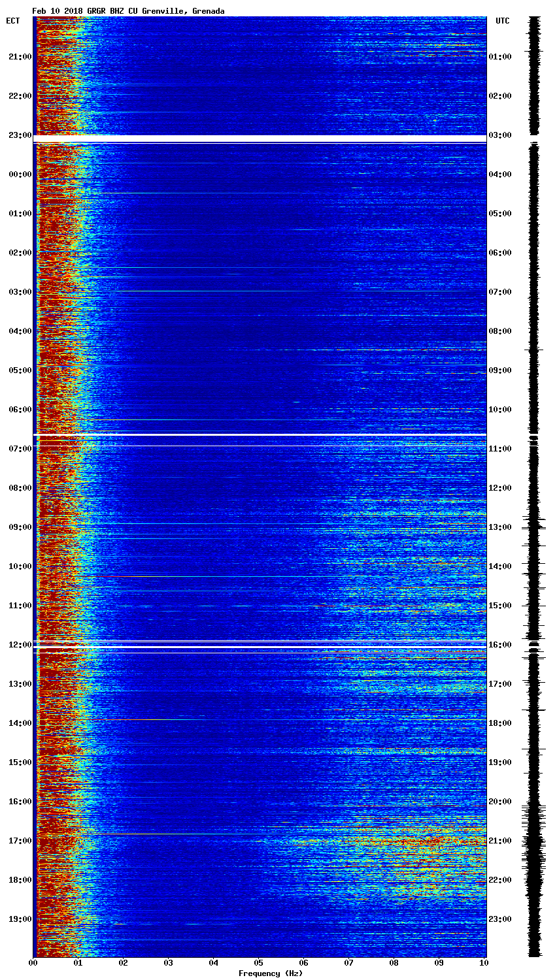Click the '17:00' tick on the UTC axis
This screenshot has width=557, height=980.
click(500, 684)
